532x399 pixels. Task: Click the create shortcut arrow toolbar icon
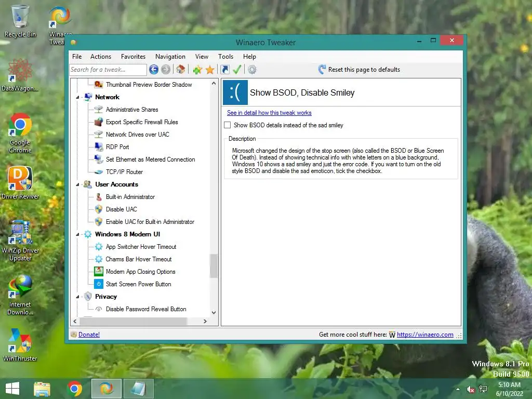pos(224,70)
